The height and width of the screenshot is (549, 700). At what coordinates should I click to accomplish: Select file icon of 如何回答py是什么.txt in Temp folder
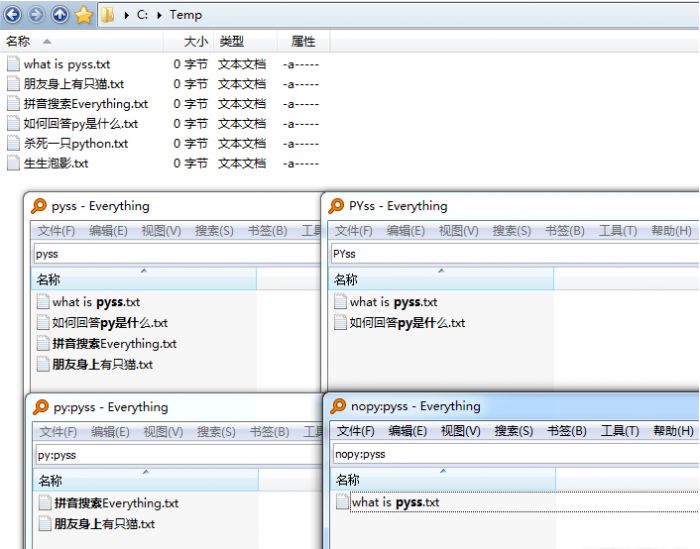point(13,123)
